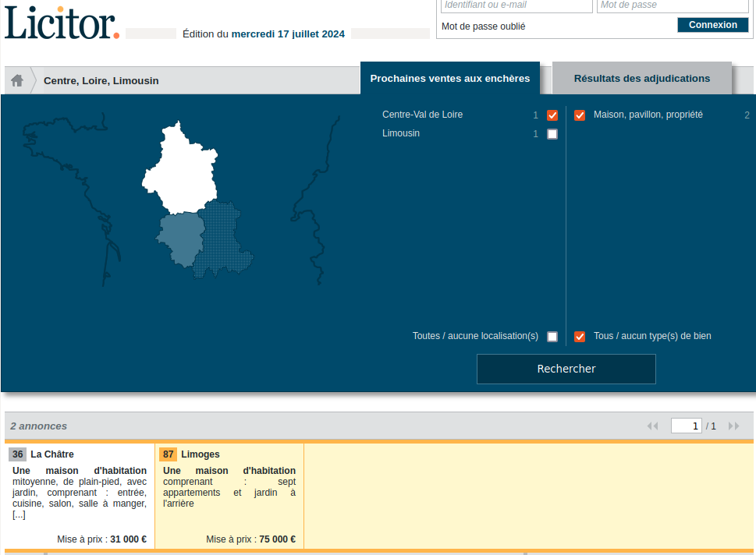Click department badge 36 on La Châtre listing

pyautogui.click(x=17, y=454)
